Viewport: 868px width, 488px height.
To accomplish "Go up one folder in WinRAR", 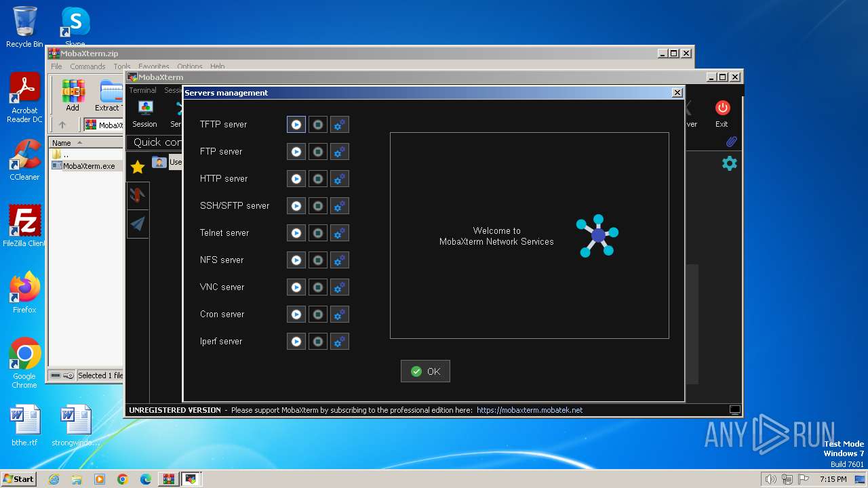I will pyautogui.click(x=62, y=125).
